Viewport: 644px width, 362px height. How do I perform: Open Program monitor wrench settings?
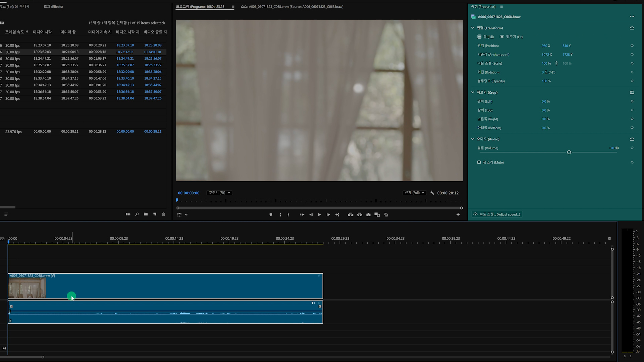[432, 193]
